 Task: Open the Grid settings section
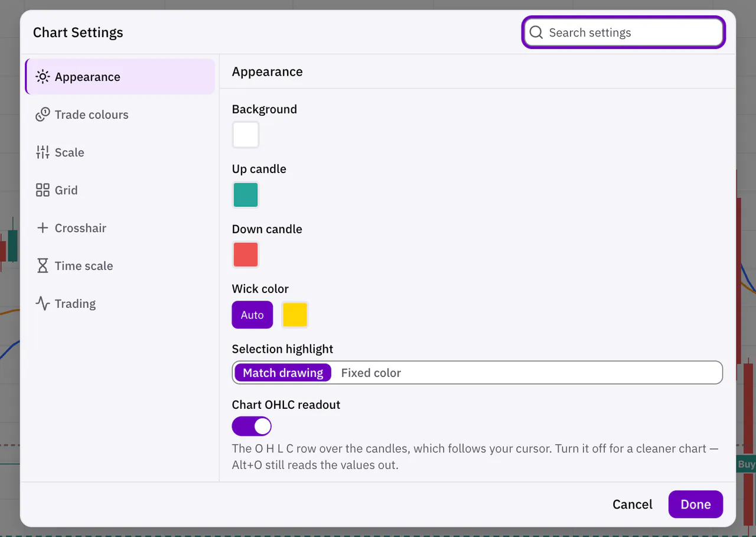coord(120,190)
